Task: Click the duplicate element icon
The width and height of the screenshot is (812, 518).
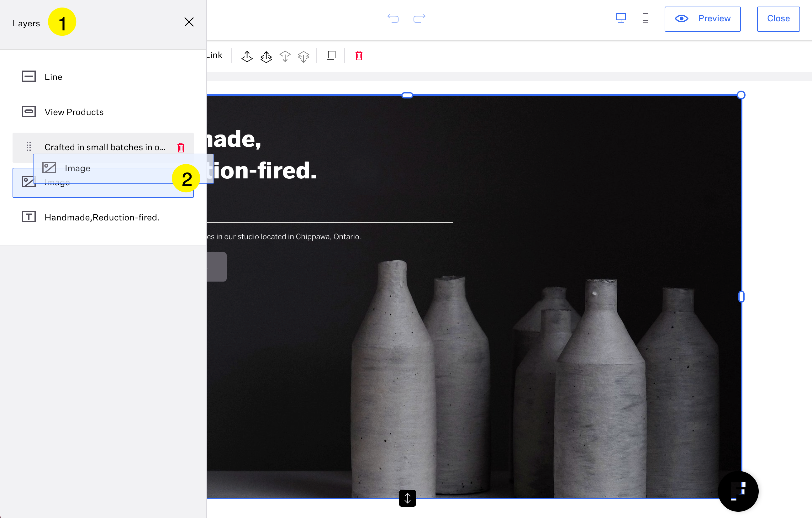Action: click(331, 55)
